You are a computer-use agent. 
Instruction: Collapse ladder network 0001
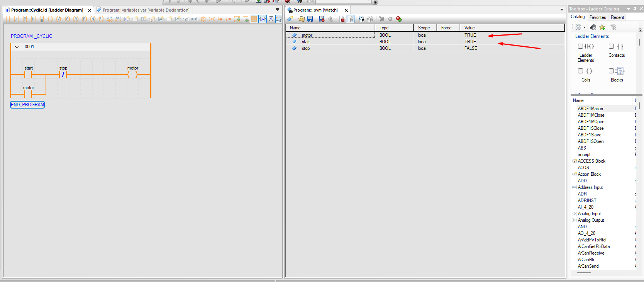(17, 47)
